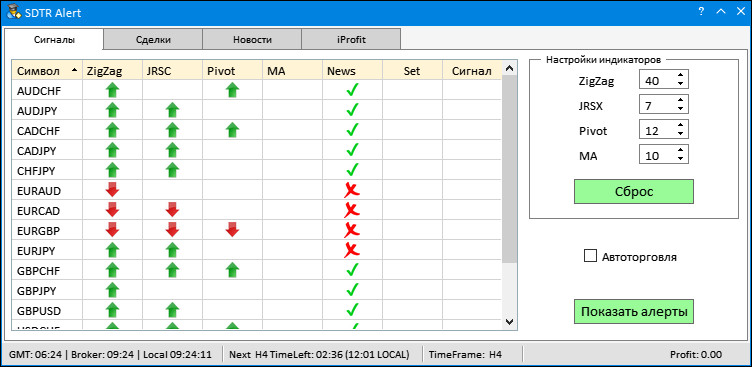Click the Показать алерты button

click(x=634, y=311)
